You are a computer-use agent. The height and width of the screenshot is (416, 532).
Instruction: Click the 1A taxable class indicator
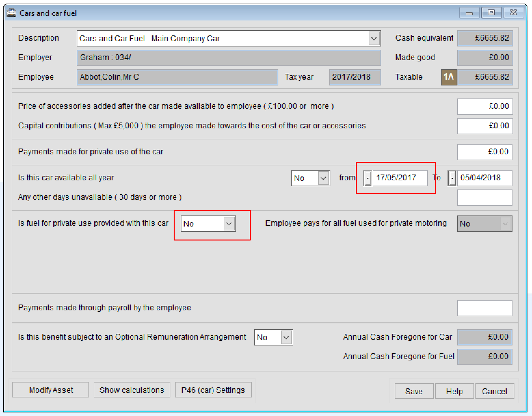click(449, 77)
